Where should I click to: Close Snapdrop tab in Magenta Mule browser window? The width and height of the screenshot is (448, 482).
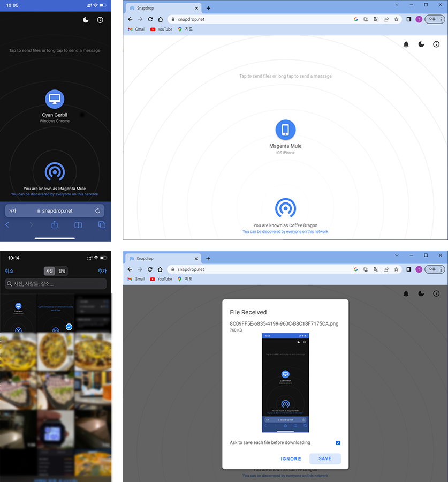196,8
